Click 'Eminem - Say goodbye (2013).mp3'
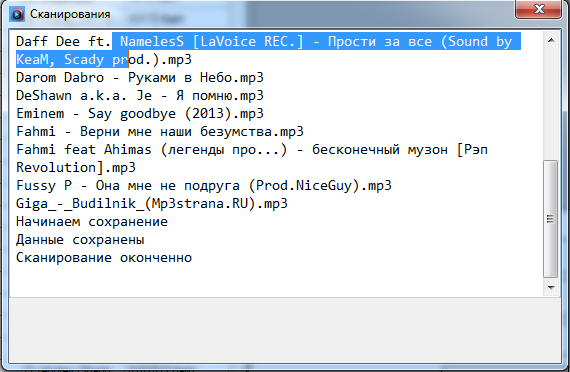570x372 pixels. [x=140, y=113]
